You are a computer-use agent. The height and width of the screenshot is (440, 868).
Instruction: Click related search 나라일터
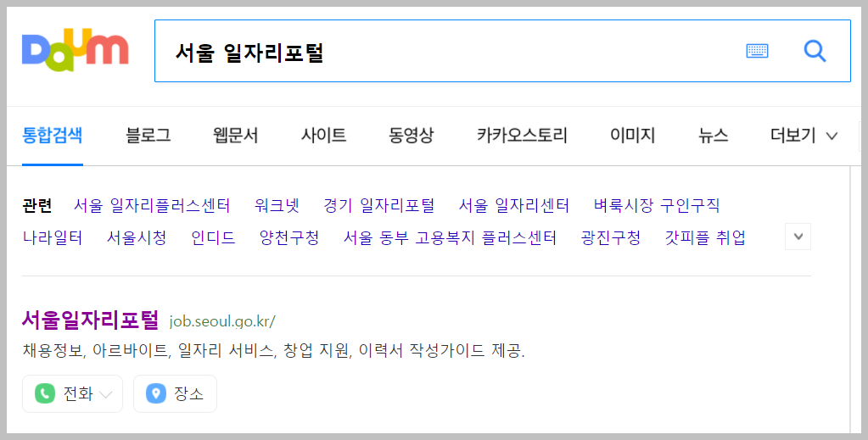(x=53, y=237)
